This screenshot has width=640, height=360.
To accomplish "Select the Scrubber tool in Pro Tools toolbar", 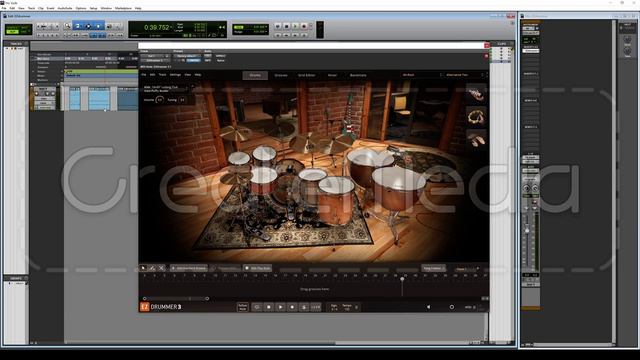I will click(x=109, y=26).
